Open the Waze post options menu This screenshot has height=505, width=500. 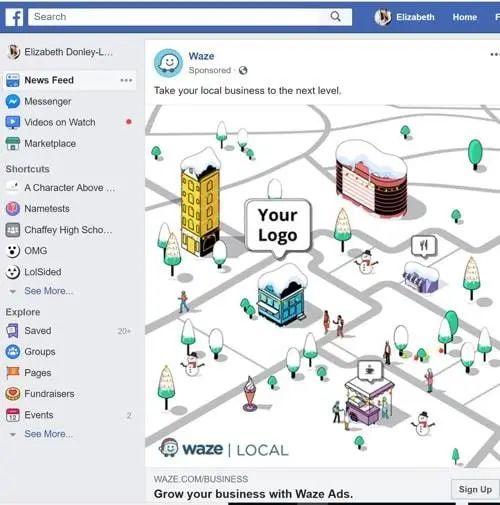tap(495, 54)
